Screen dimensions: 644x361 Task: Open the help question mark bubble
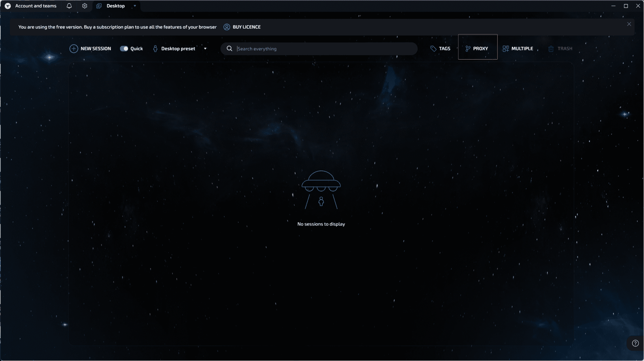click(636, 343)
